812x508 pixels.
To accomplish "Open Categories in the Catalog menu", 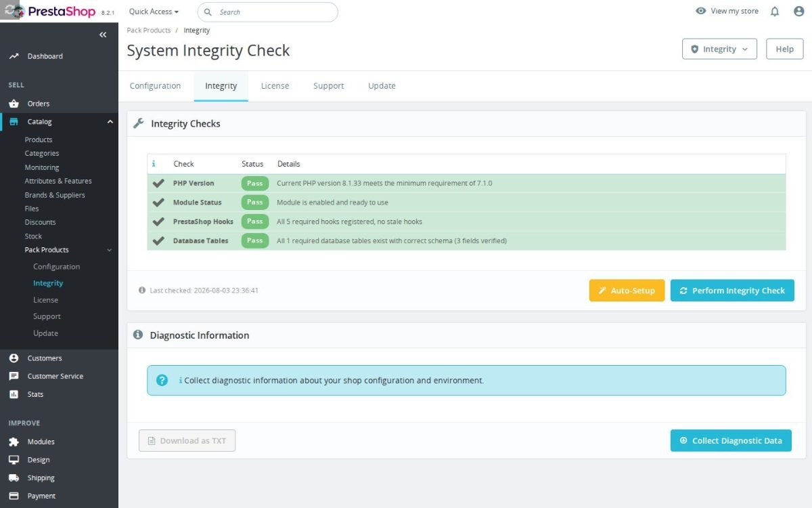I will (42, 153).
